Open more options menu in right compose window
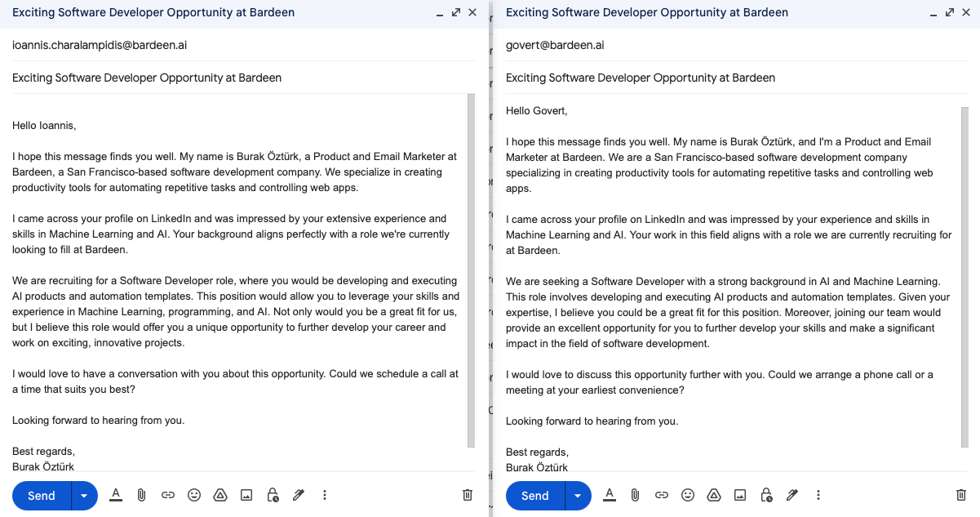 point(818,495)
